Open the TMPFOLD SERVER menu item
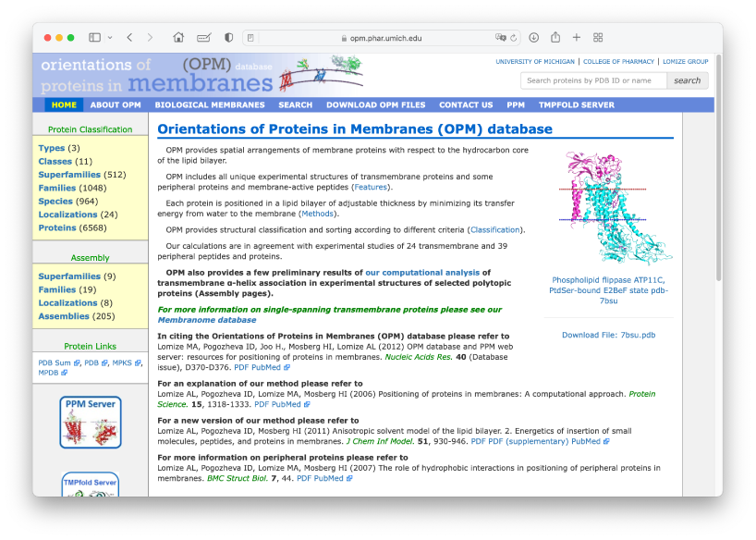The height and width of the screenshot is (540, 756). (576, 104)
